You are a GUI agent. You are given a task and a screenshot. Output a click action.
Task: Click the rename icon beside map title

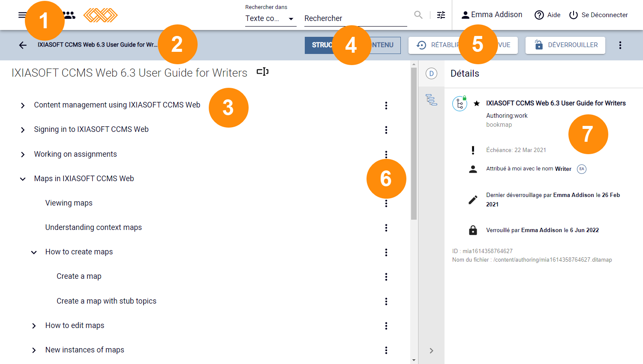262,72
